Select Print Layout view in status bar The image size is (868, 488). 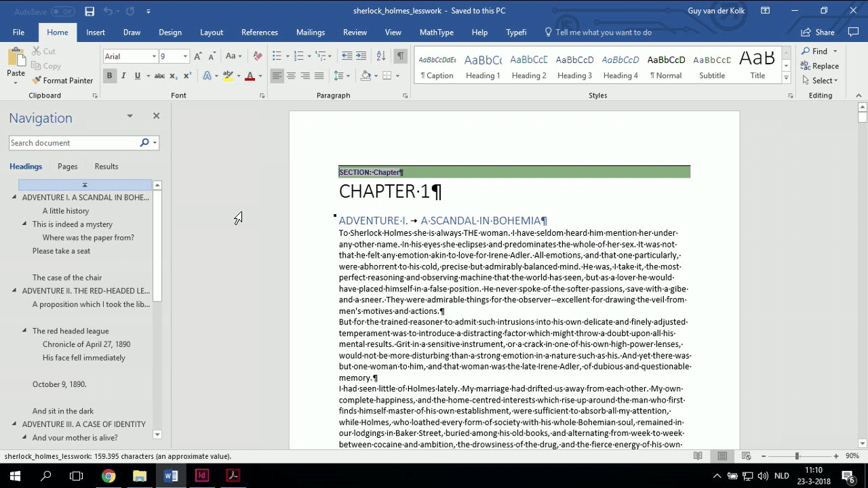coord(722,456)
